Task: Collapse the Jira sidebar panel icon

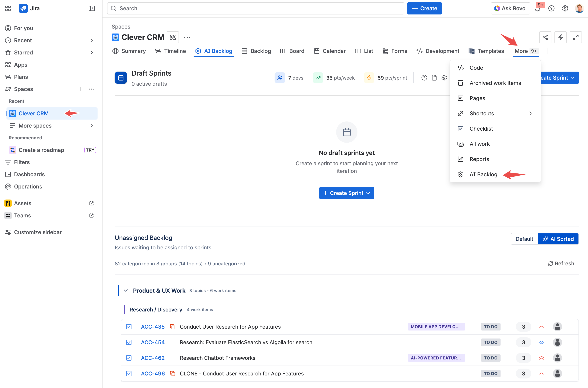Action: 92,8
